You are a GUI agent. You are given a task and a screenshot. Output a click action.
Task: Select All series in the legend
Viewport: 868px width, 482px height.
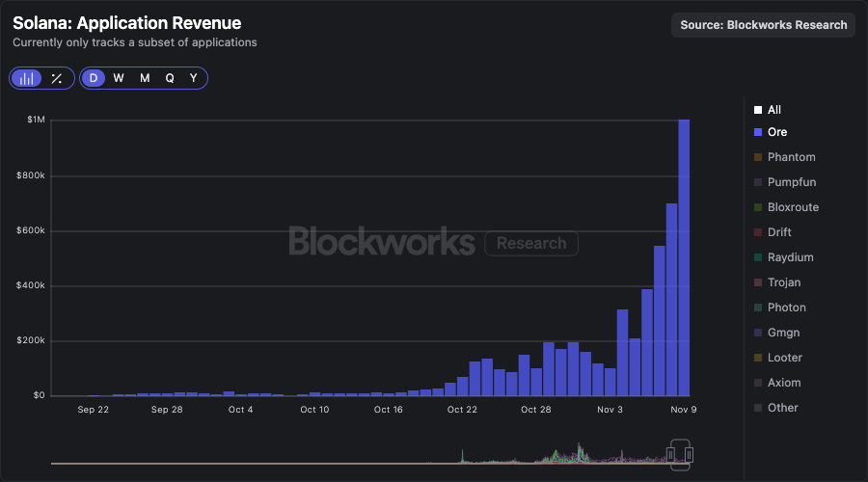773,110
